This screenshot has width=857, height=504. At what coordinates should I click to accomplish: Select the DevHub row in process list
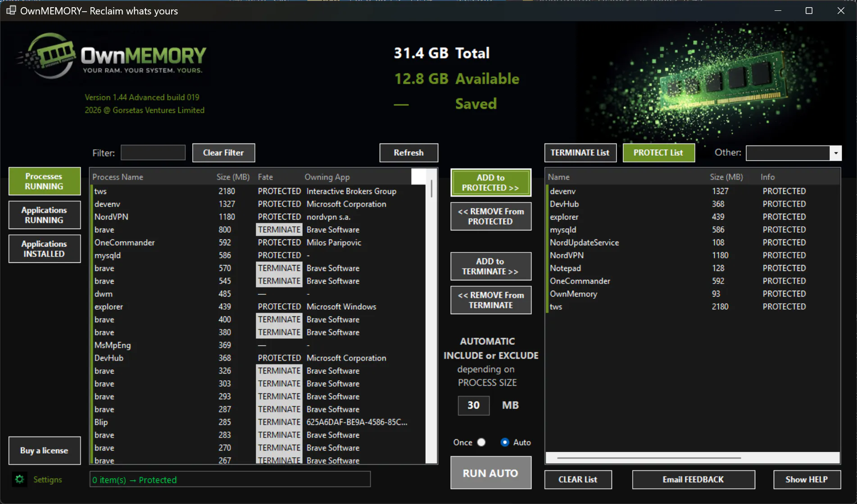(x=258, y=358)
